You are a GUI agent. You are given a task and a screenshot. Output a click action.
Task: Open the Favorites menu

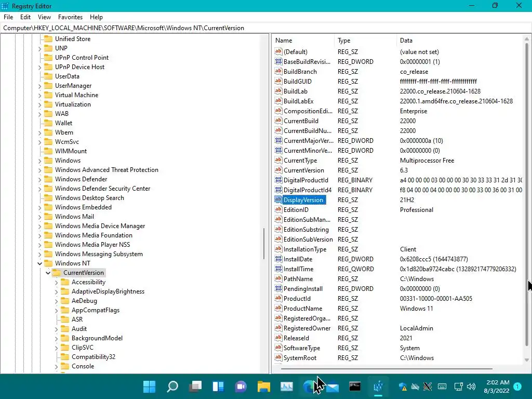click(70, 17)
